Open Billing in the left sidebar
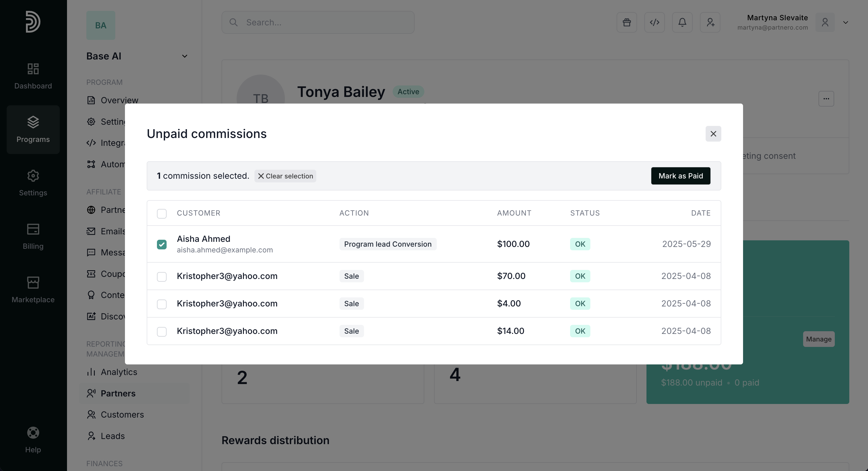 click(33, 236)
